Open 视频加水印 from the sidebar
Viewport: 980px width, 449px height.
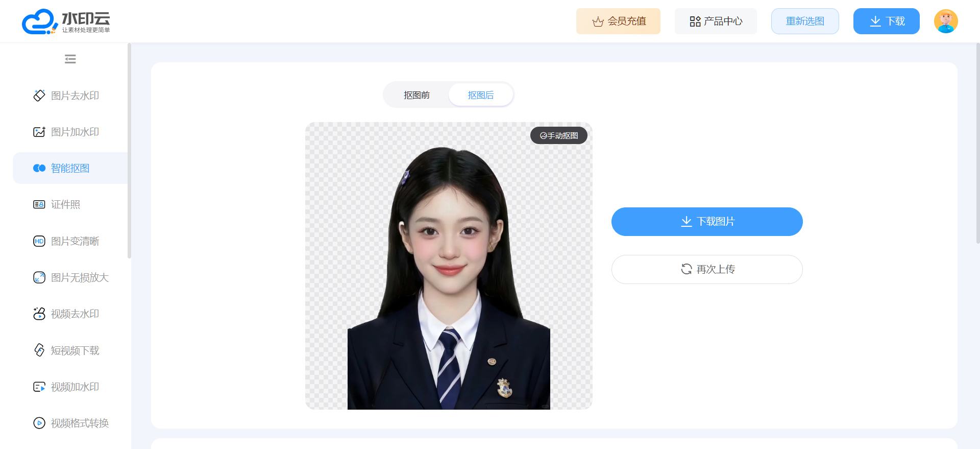70,387
